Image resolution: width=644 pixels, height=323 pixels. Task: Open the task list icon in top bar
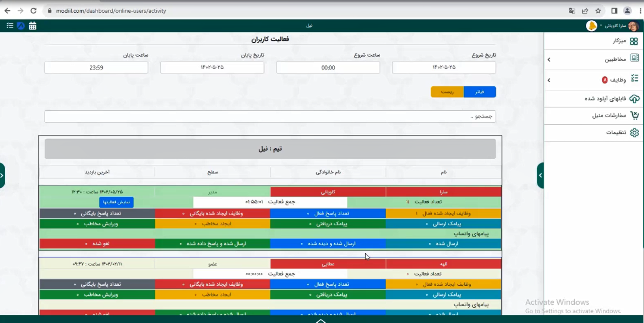point(10,26)
